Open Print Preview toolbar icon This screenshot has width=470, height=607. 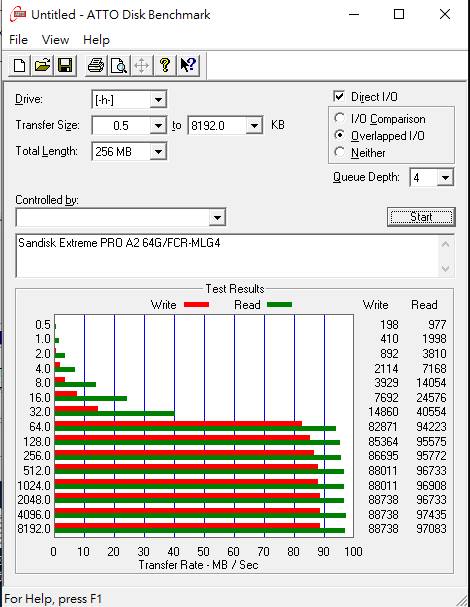[118, 65]
